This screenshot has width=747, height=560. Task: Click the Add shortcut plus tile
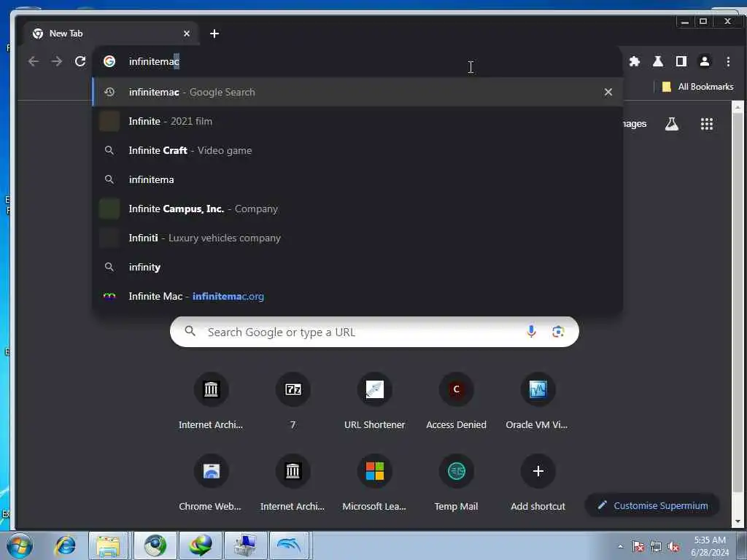pos(538,483)
